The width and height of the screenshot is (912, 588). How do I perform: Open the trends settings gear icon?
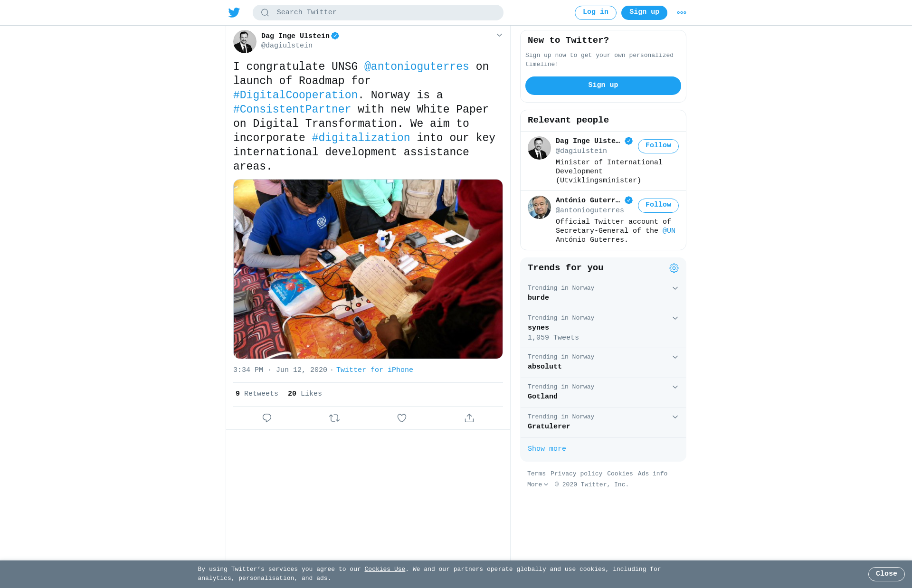click(674, 268)
